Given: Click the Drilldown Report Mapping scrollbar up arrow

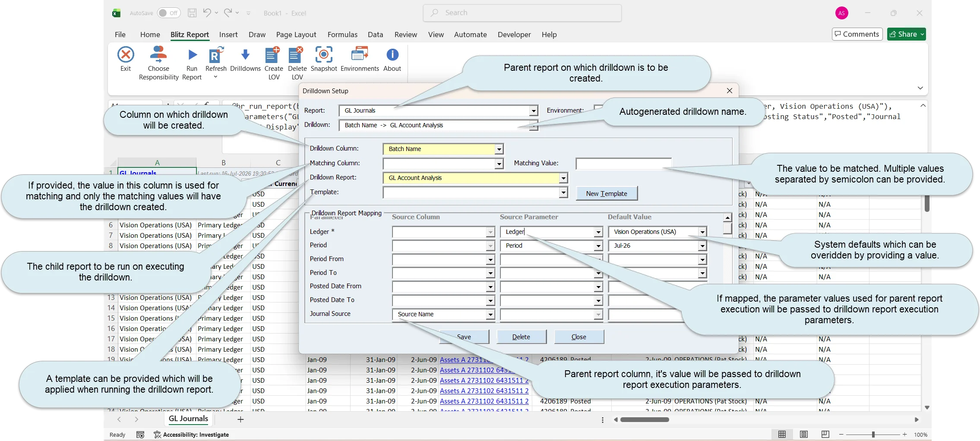Looking at the screenshot, I should tap(727, 218).
